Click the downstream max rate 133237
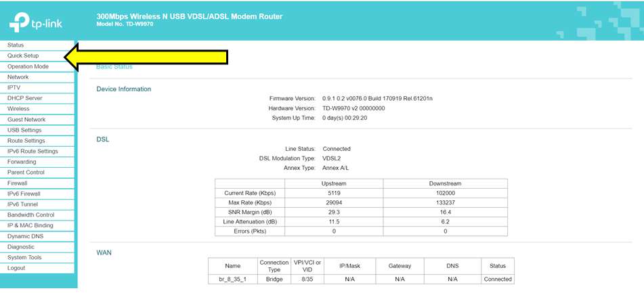Image resolution: width=644 pixels, height=293 pixels. pyautogui.click(x=445, y=203)
